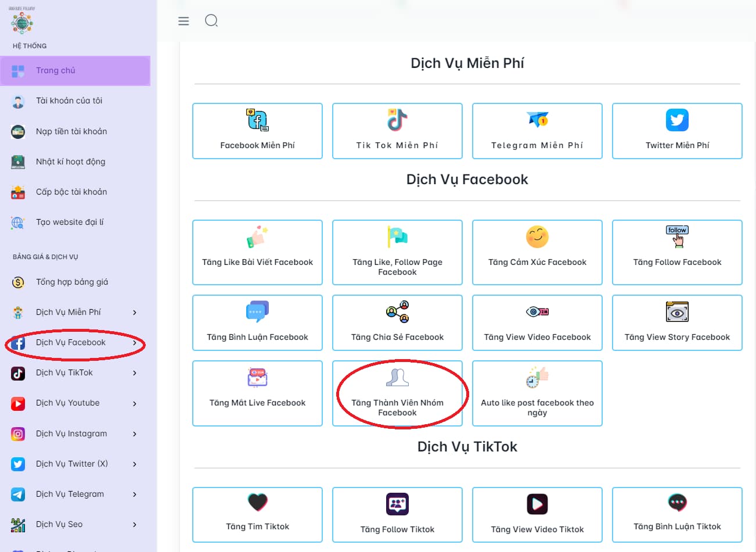Open Tăng Bình Luận Tiktok card
Viewport: 756px width, 552px height.
(677, 515)
